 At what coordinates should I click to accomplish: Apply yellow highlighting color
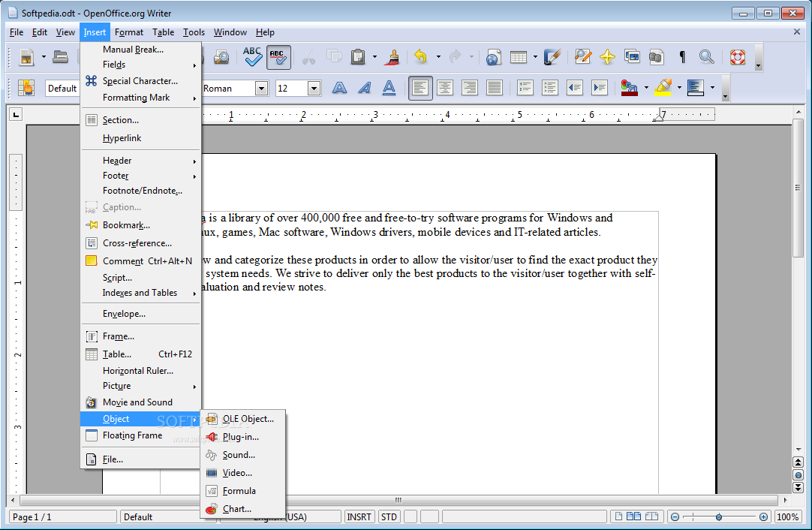click(663, 88)
